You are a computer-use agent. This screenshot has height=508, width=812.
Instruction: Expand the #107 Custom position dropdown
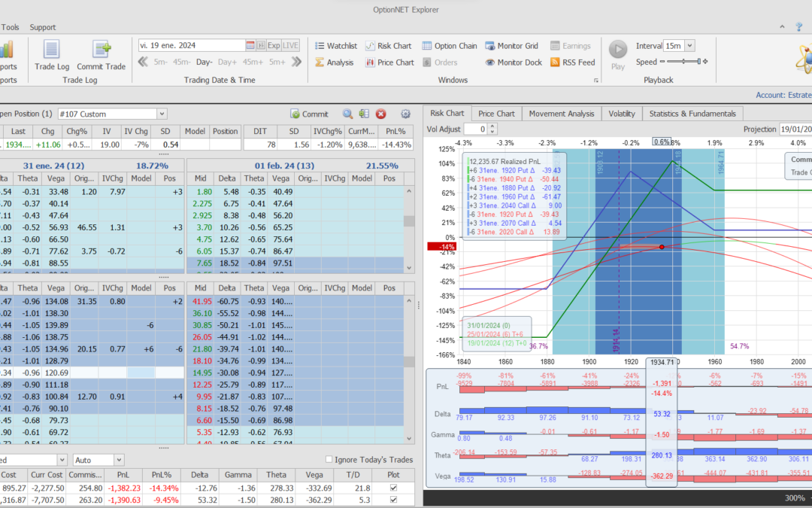click(x=162, y=114)
